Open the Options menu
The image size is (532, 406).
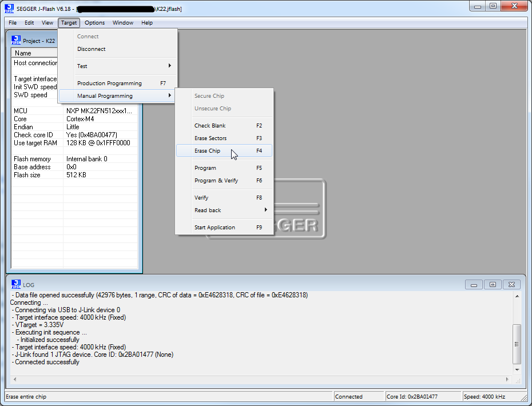pyautogui.click(x=94, y=23)
